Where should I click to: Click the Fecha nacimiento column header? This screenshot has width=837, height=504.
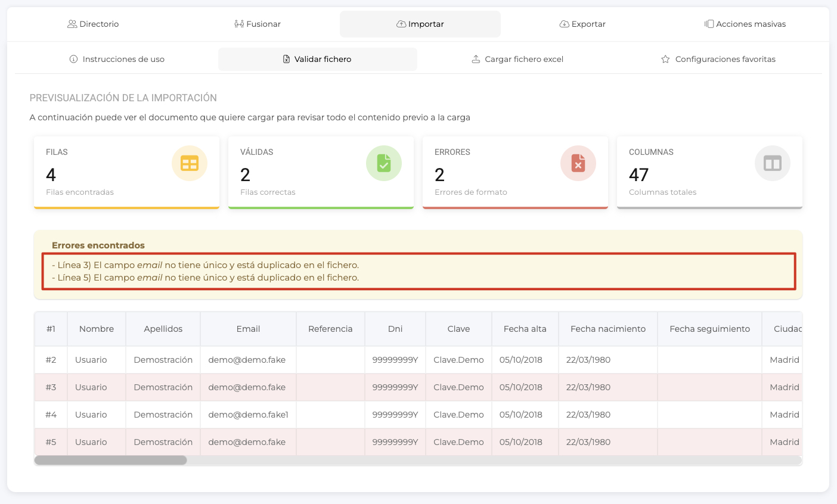click(x=608, y=329)
